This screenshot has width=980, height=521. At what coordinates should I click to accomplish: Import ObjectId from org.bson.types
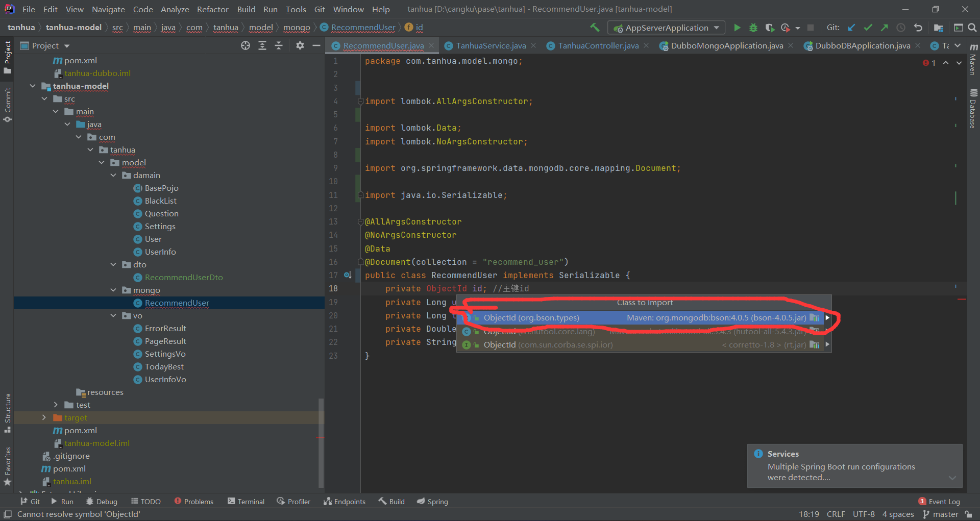pyautogui.click(x=531, y=317)
